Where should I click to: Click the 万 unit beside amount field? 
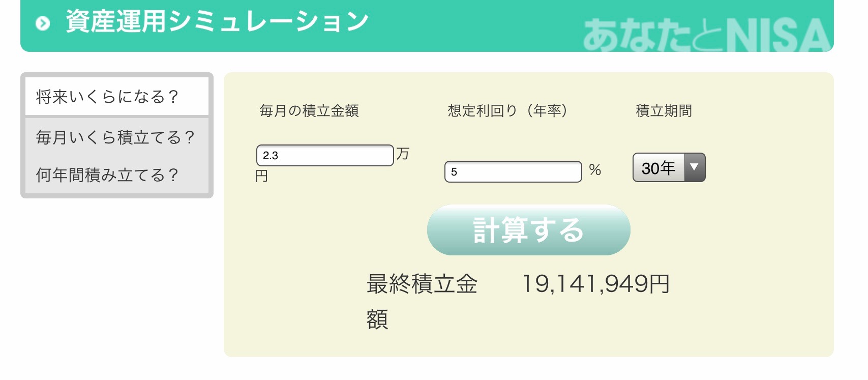(x=402, y=154)
